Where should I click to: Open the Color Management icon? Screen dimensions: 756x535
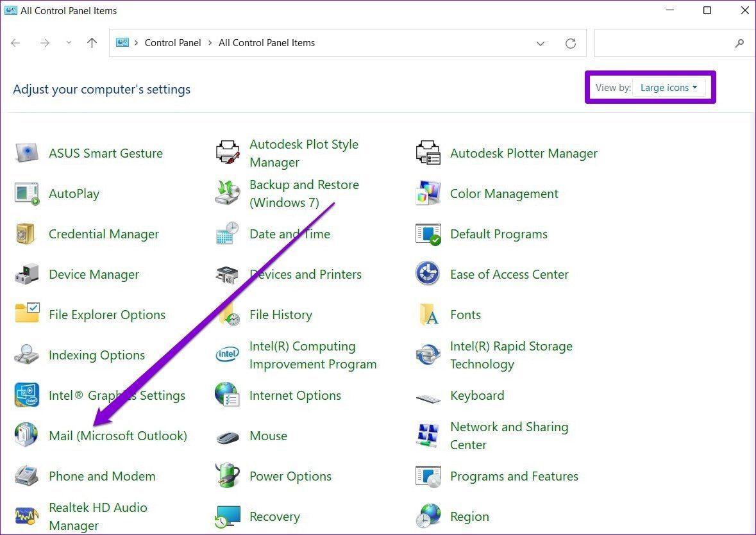point(428,193)
